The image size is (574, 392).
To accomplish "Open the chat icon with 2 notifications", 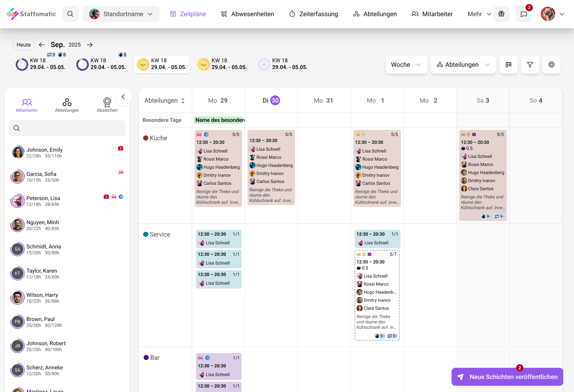I will (x=524, y=14).
